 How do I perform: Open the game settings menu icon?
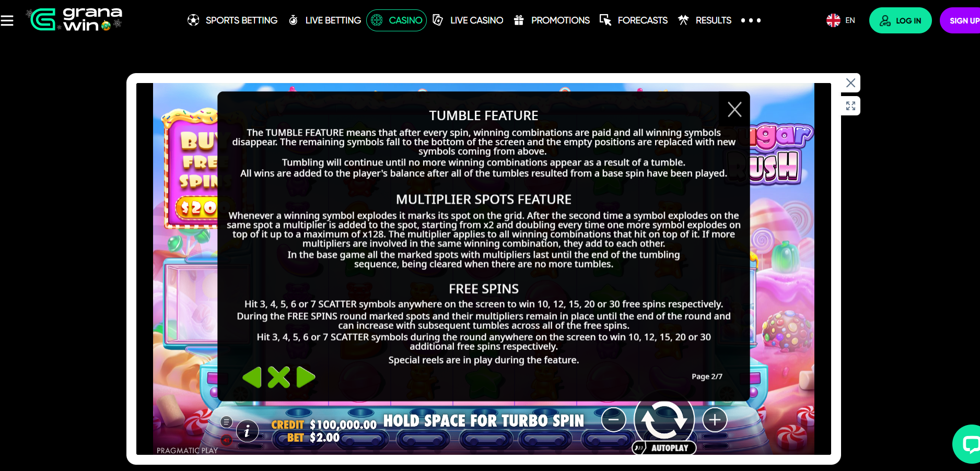pos(226,422)
